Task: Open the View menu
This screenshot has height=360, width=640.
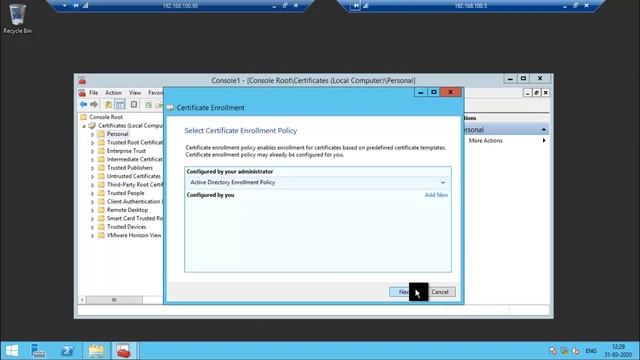Action: [x=135, y=93]
